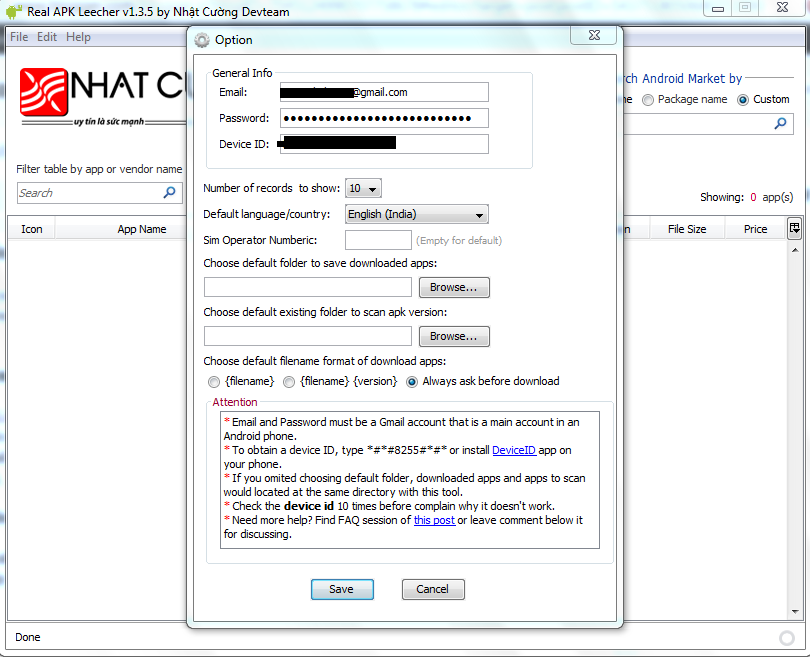Click the default save folder path field

pos(307,287)
